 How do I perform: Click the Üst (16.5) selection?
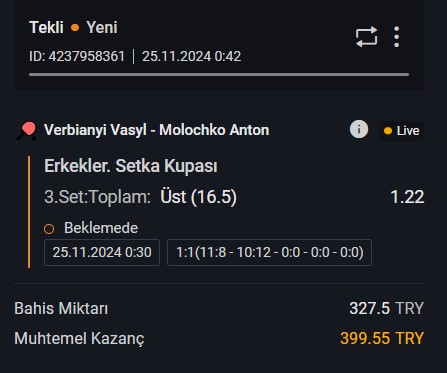point(198,197)
